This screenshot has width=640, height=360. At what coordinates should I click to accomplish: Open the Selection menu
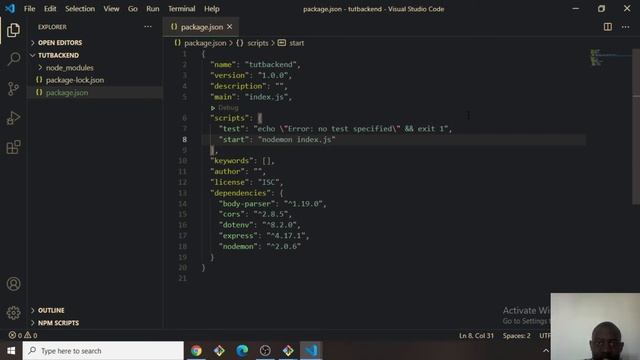pos(80,9)
